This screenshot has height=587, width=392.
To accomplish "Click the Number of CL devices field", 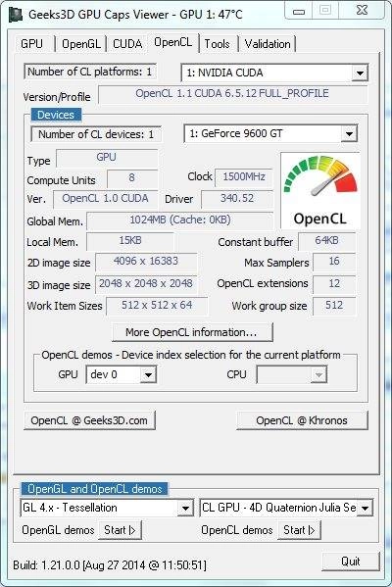I will (96, 134).
